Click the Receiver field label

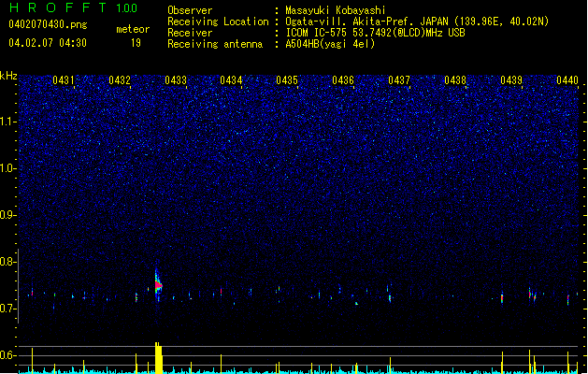point(190,33)
